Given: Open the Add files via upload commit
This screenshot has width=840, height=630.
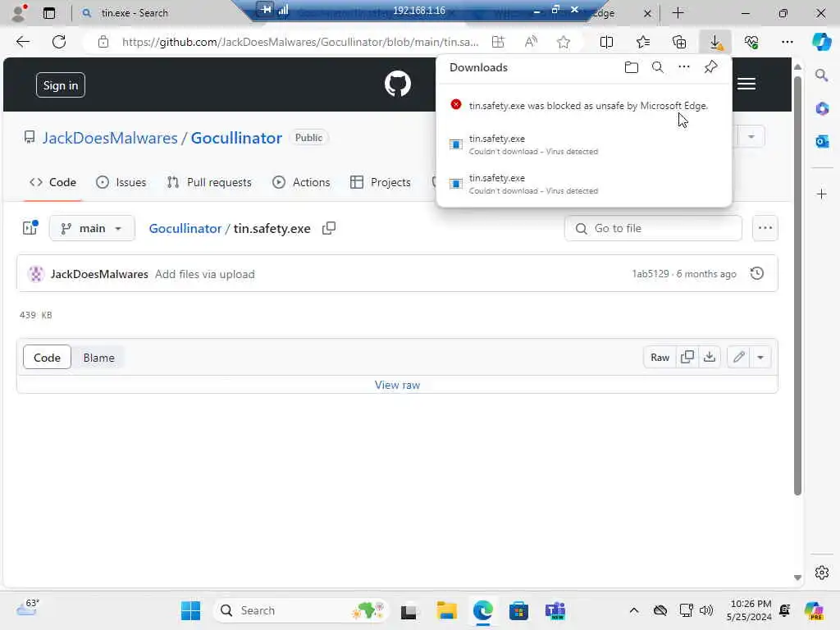Looking at the screenshot, I should (204, 274).
